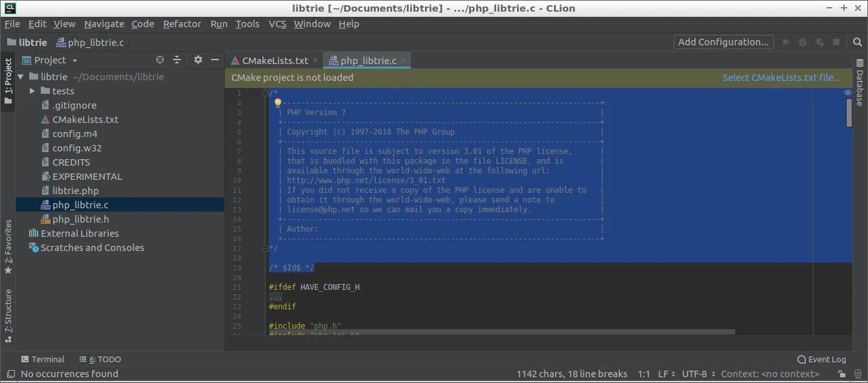Open the Event Log
Screen dimensions: 868x383
[821, 360]
